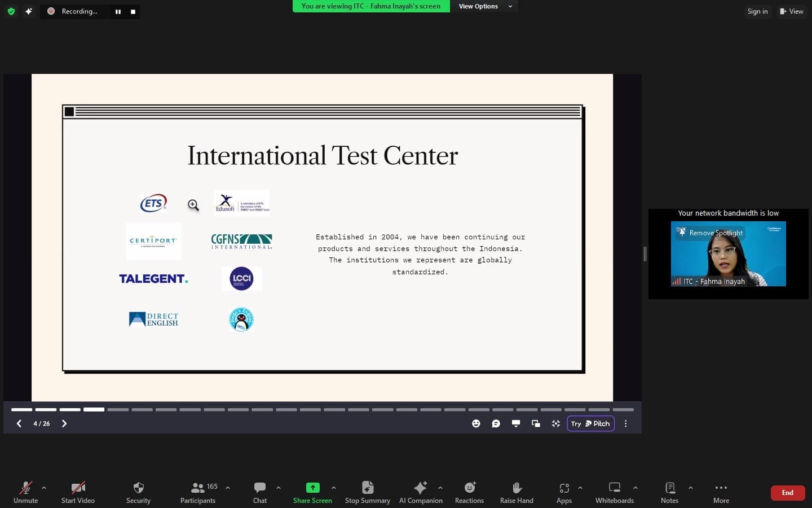The image size is (812, 508).
Task: Click the 'Established in 2004' paragraph
Action: tap(421, 254)
